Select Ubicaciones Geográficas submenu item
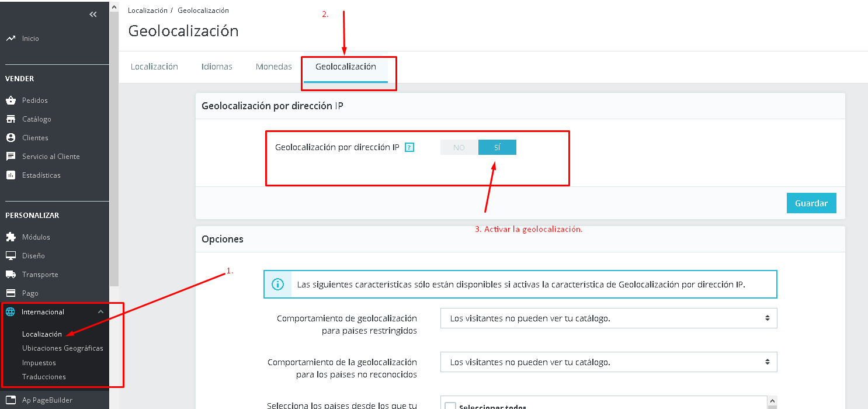Viewport: 868px width, 409px height. click(x=63, y=348)
